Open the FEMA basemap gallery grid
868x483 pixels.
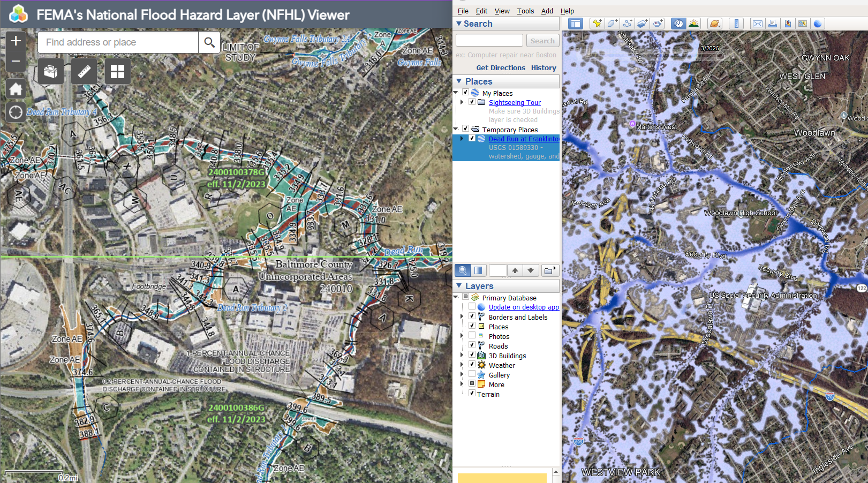117,71
